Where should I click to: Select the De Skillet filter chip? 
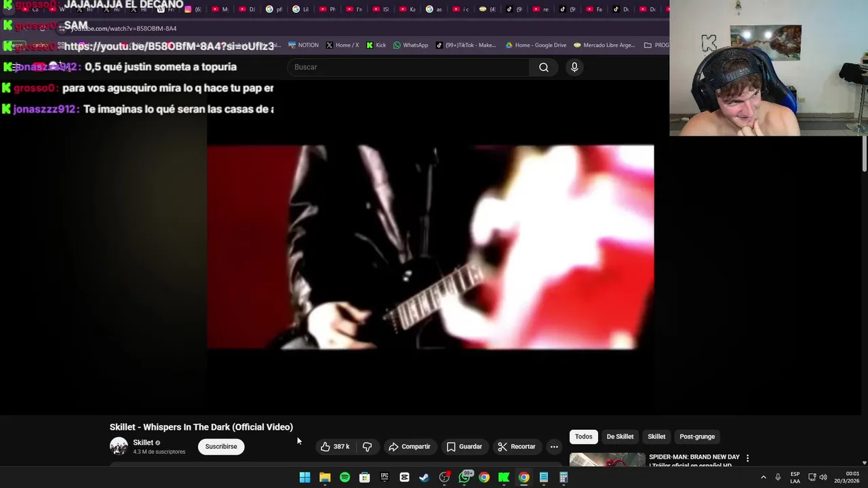(x=620, y=436)
